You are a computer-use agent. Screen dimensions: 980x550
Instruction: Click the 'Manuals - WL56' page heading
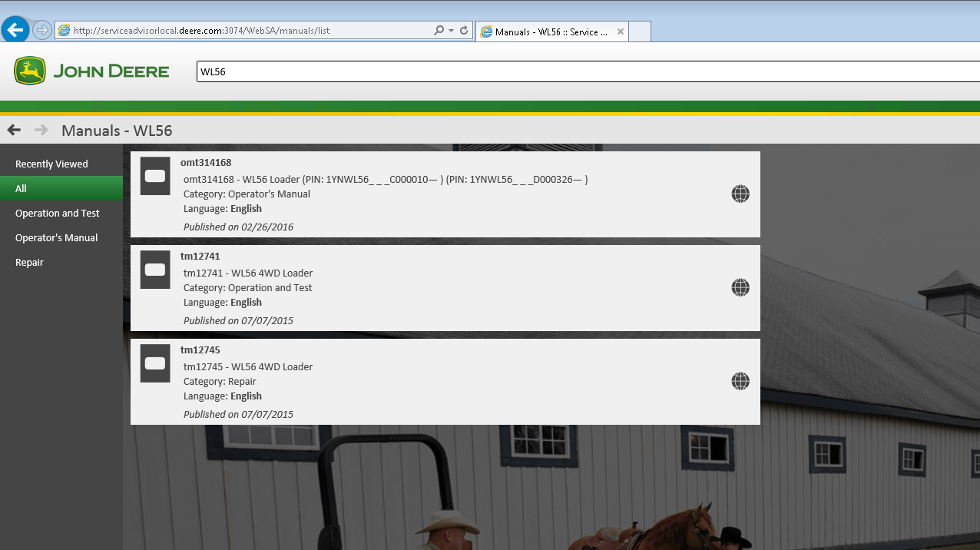[x=117, y=131]
